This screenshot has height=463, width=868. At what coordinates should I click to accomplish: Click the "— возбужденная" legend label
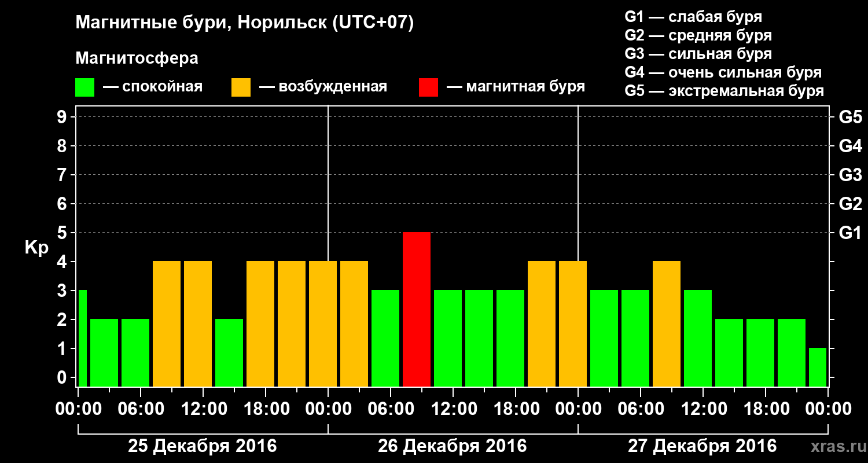pos(323,87)
